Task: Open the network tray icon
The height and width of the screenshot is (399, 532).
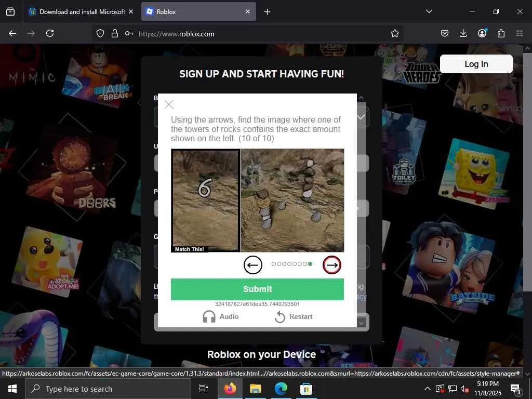Action: 453,389
